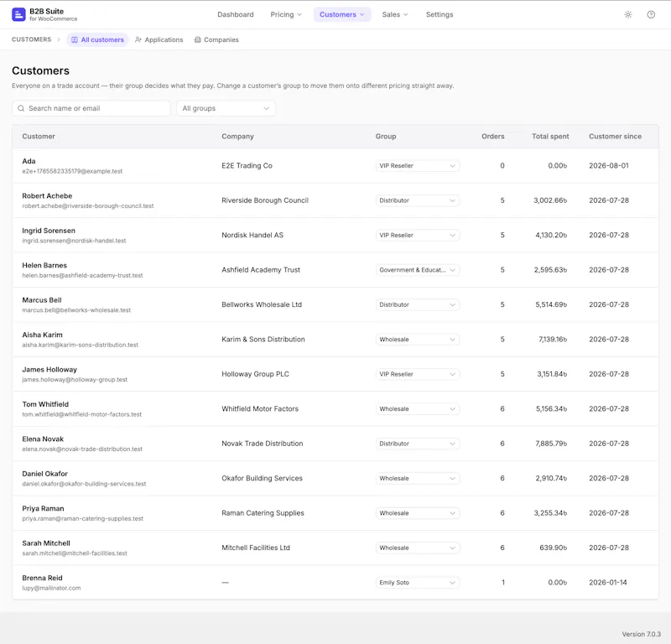The width and height of the screenshot is (671, 644).
Task: Open the Dashboard menu item
Action: coord(236,14)
